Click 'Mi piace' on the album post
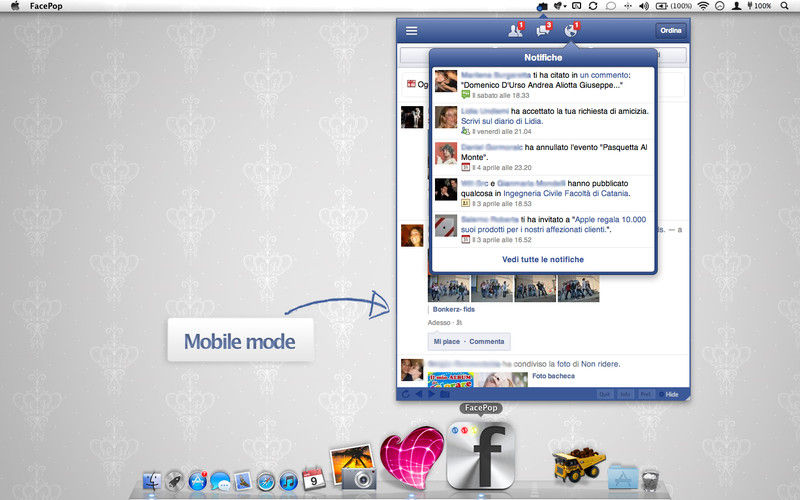The image size is (800, 500). pyautogui.click(x=446, y=342)
